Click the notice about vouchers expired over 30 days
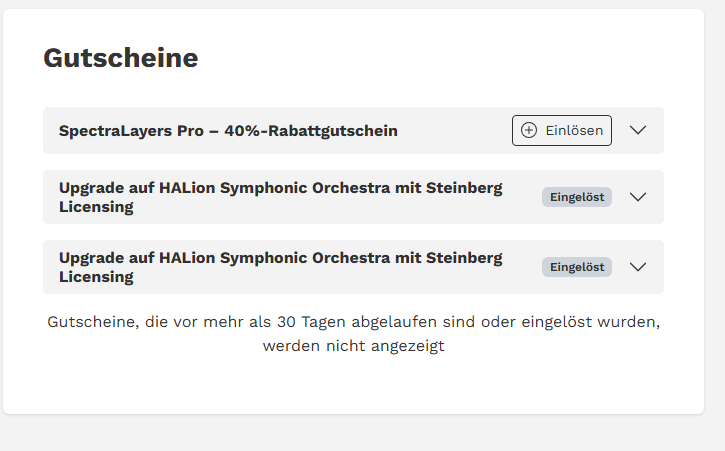 point(353,322)
